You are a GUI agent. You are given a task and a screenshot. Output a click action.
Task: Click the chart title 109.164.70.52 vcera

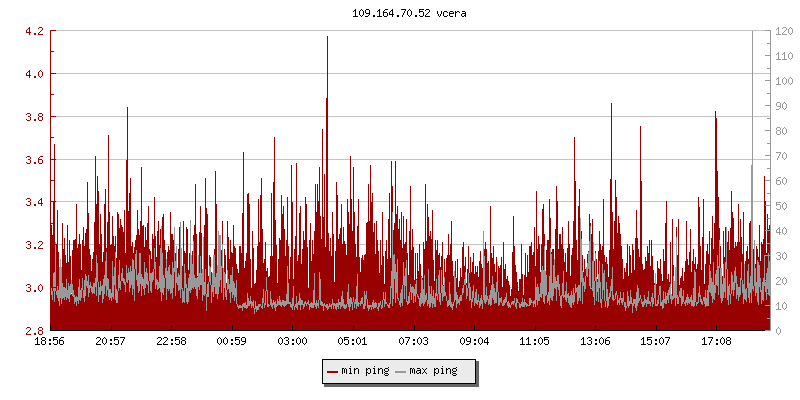click(402, 13)
